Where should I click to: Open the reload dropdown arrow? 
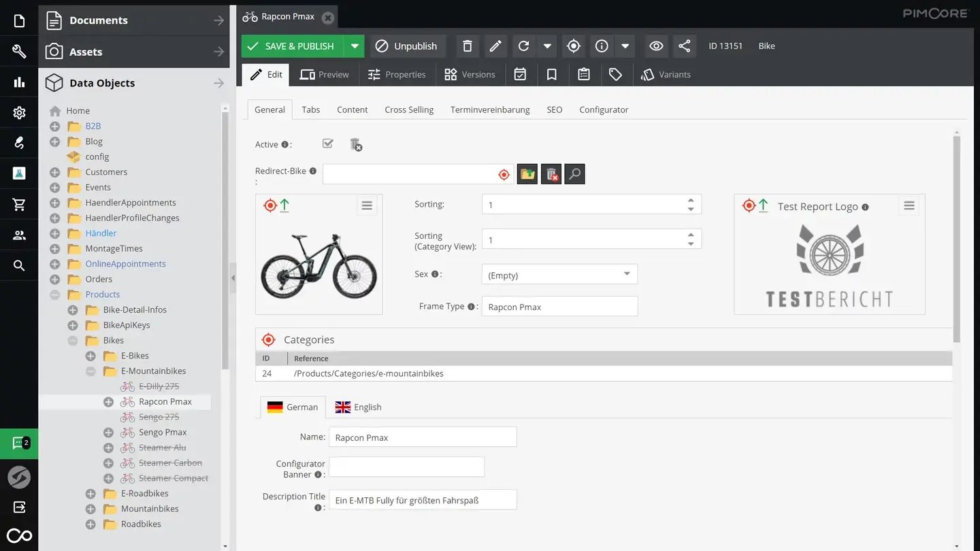547,46
